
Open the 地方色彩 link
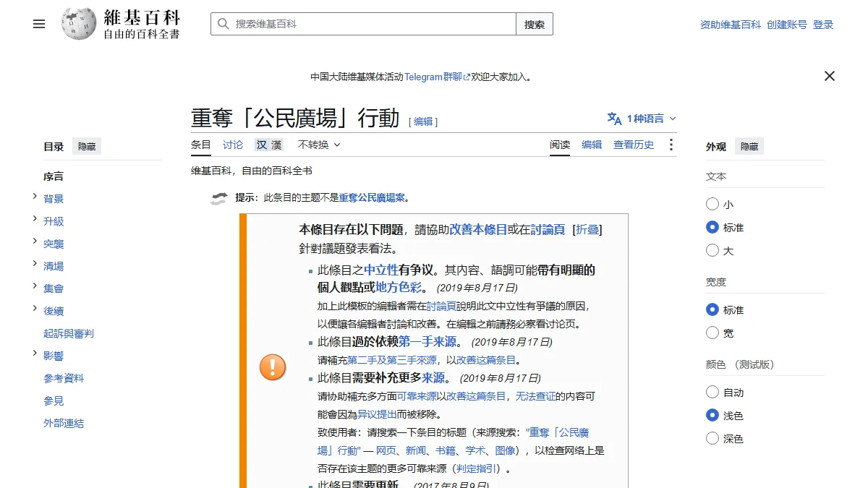(399, 287)
